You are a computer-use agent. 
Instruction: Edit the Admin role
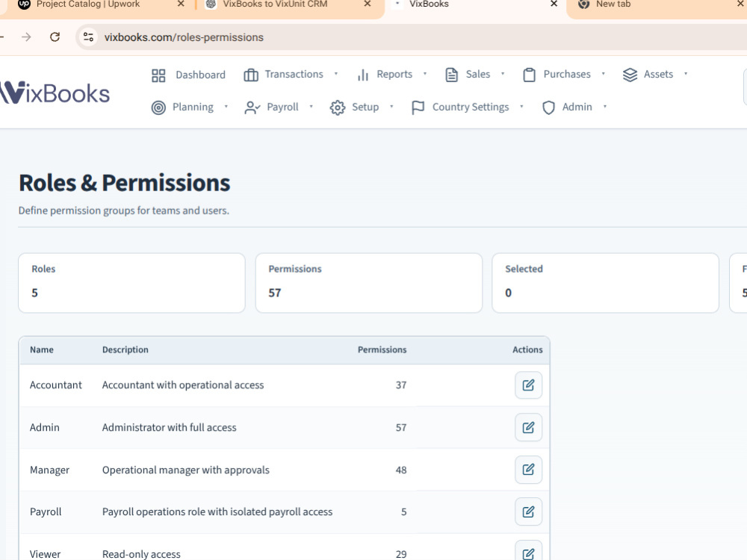coord(528,427)
